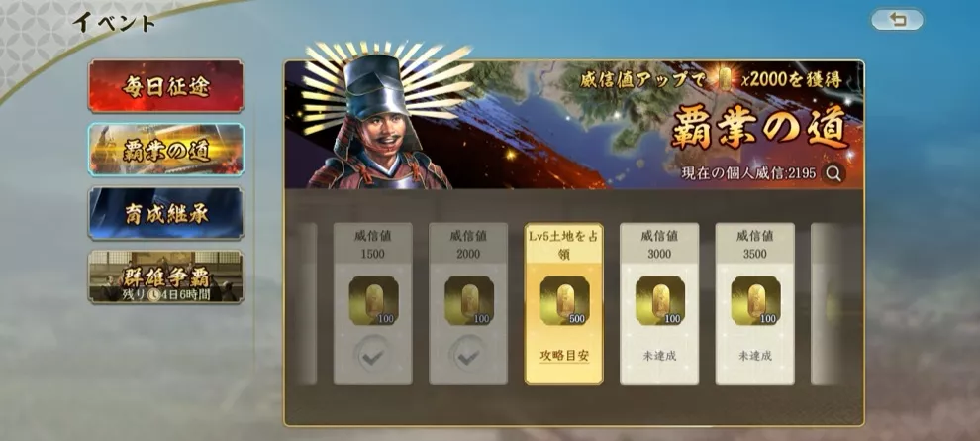Click the checkmark on the 2000 reward card
980x441 pixels.
pos(469,356)
